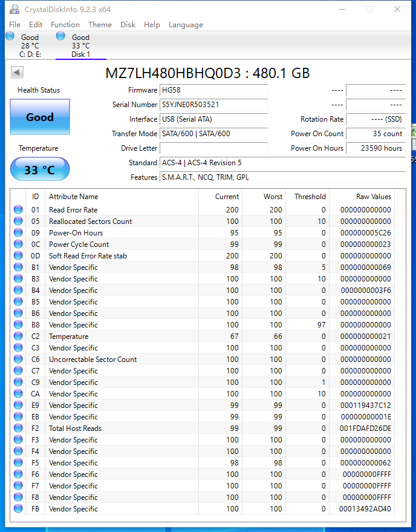This screenshot has width=416, height=532.
Task: Select raw value 000119437C12
Action: point(365,406)
